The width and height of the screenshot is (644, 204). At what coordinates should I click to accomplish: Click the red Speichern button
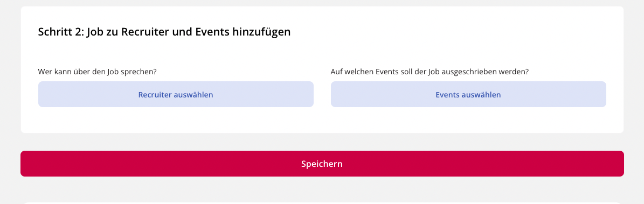pyautogui.click(x=322, y=164)
